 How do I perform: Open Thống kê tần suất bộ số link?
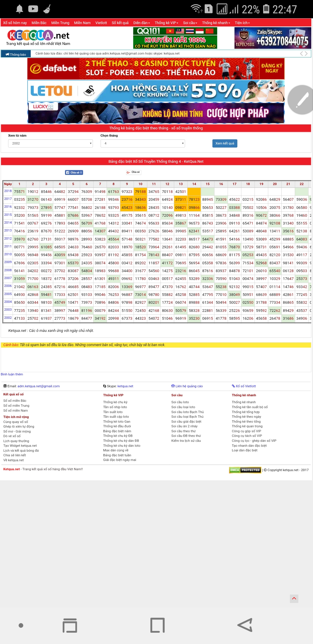coord(250,407)
